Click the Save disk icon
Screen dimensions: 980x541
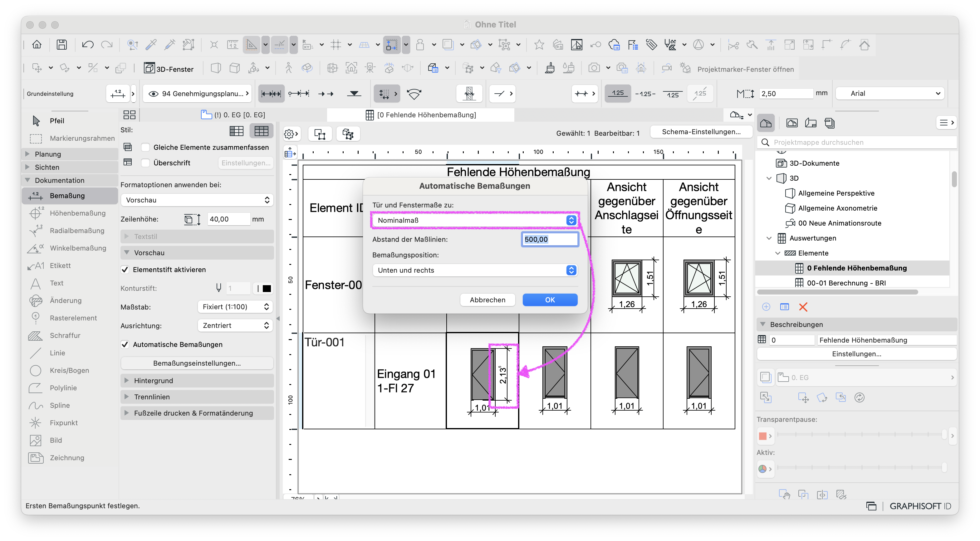[61, 45]
